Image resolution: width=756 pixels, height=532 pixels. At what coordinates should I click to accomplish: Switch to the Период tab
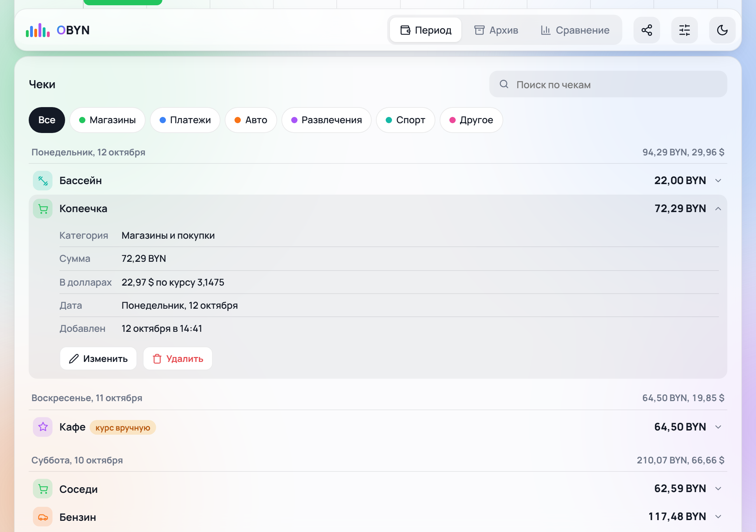tap(426, 30)
